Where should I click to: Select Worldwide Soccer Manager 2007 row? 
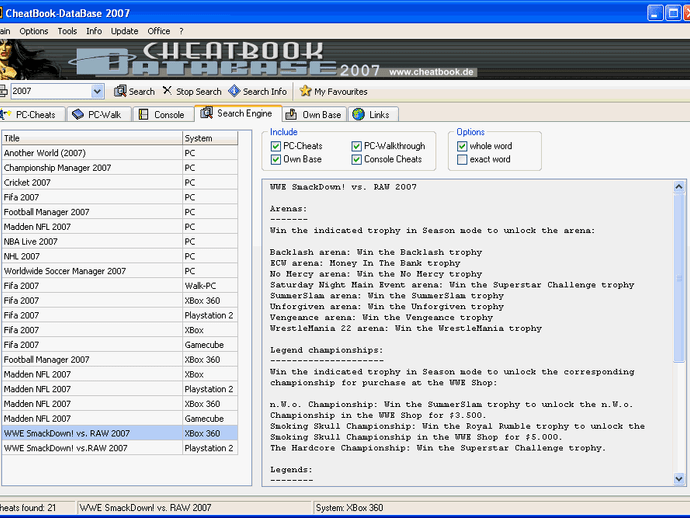[120, 271]
